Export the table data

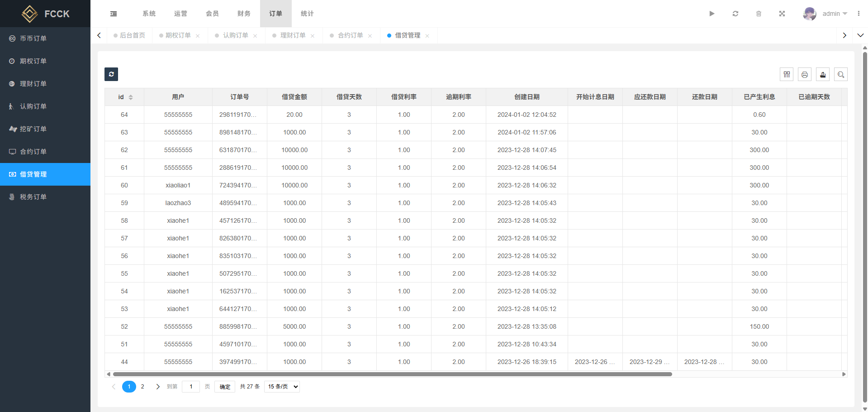point(823,75)
